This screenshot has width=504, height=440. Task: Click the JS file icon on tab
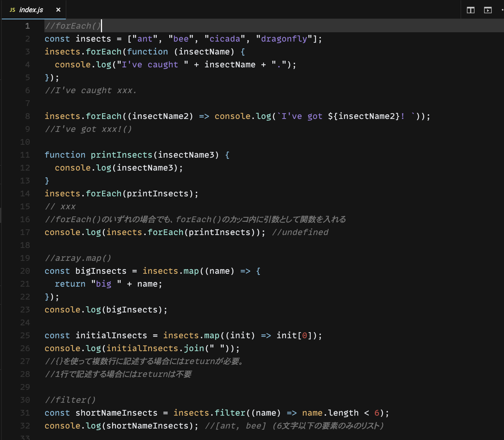coord(13,10)
